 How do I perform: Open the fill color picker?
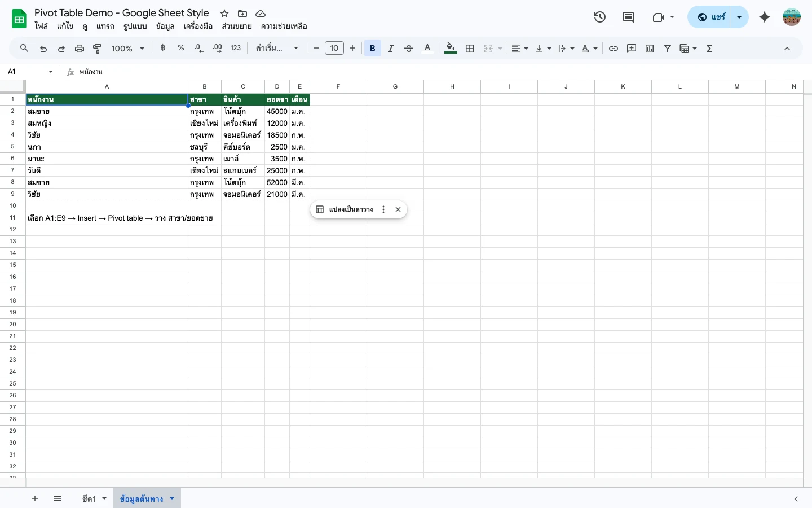click(x=450, y=48)
